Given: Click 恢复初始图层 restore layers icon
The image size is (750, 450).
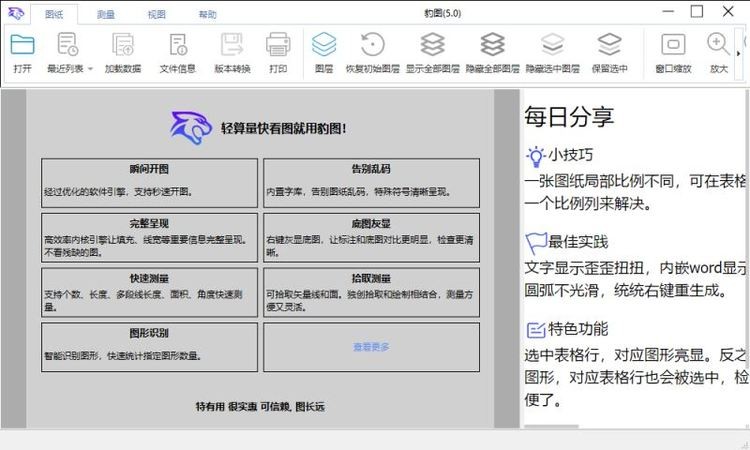Looking at the screenshot, I should [373, 44].
